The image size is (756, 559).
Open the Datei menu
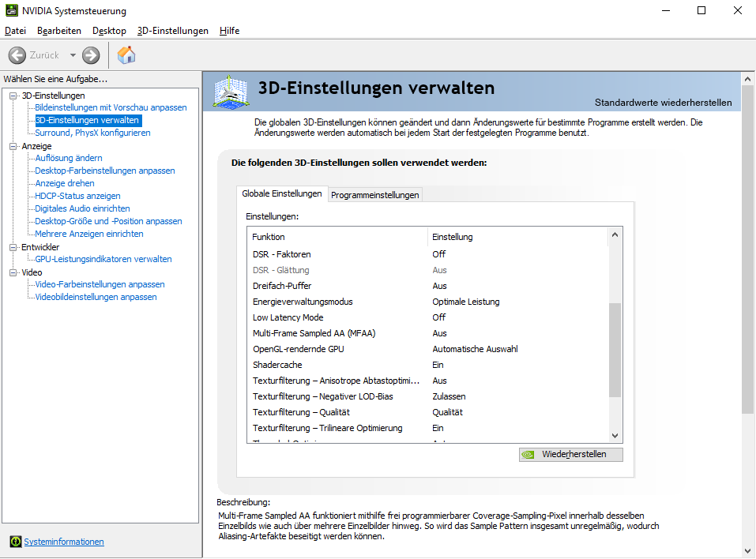pyautogui.click(x=16, y=31)
